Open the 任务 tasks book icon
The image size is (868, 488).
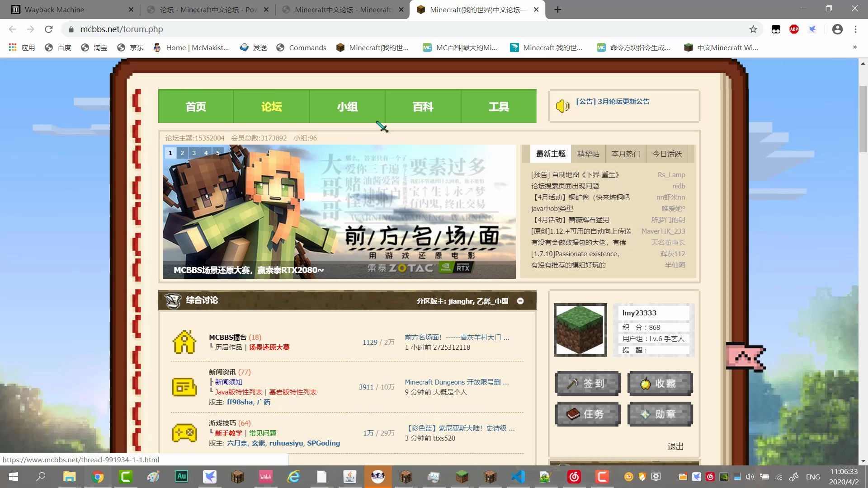tap(588, 414)
